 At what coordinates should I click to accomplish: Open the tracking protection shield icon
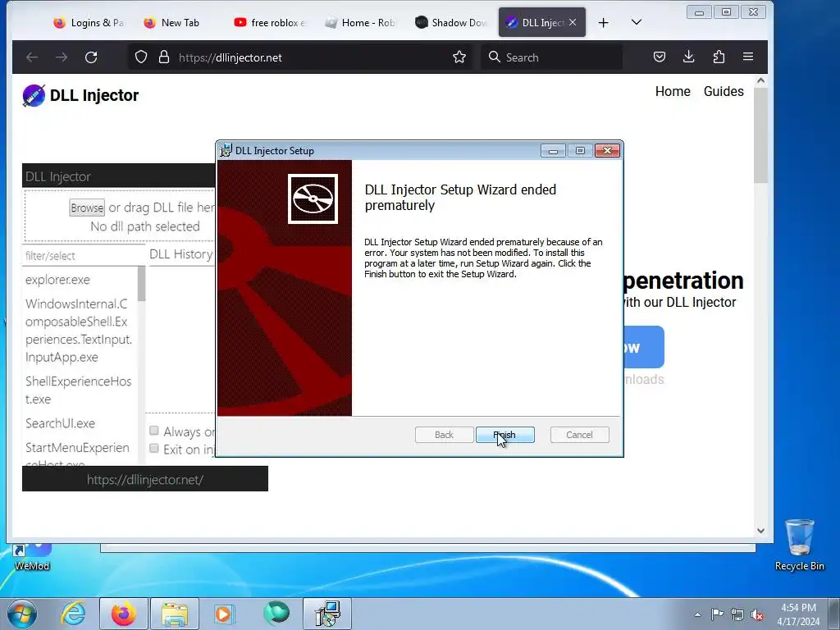(141, 57)
